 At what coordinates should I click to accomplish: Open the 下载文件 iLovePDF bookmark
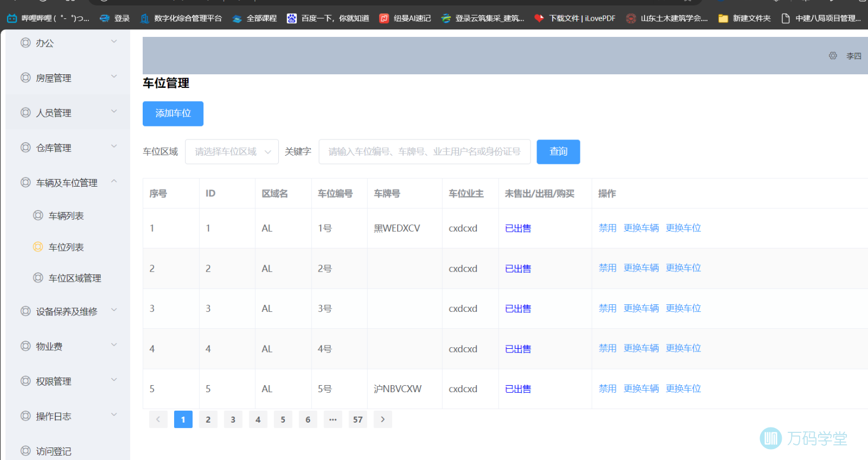click(x=575, y=18)
